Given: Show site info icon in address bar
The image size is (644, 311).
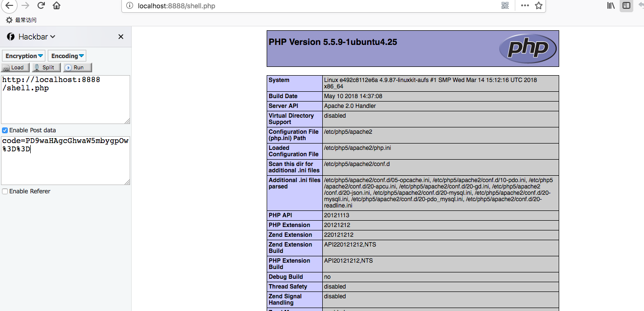Looking at the screenshot, I should pyautogui.click(x=129, y=6).
